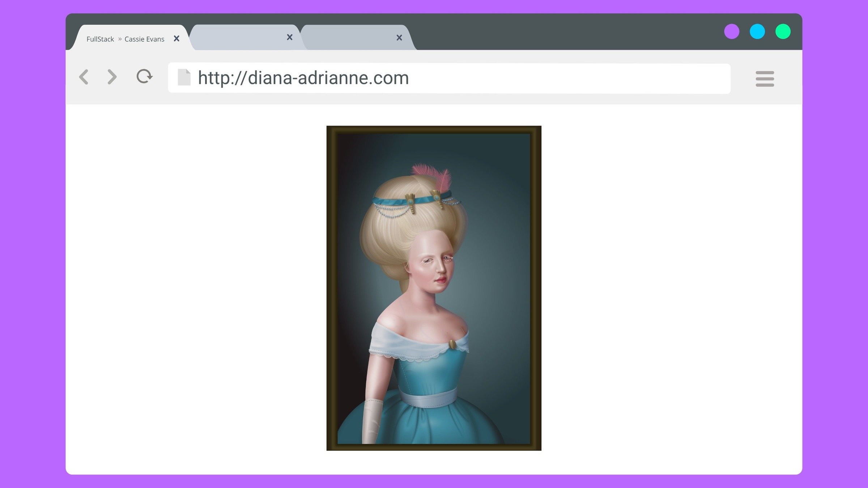This screenshot has width=868, height=488.
Task: Switch to the FullStack Cassie Evans tab
Action: click(x=125, y=39)
